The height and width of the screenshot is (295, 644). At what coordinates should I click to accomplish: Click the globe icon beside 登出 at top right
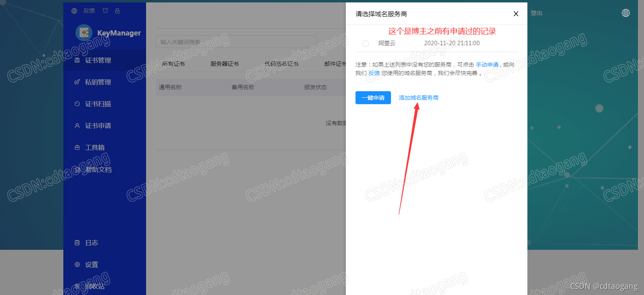[626, 13]
